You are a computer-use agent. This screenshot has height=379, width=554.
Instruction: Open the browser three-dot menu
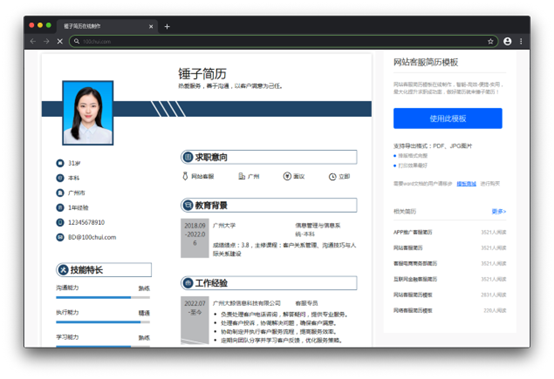pos(521,41)
